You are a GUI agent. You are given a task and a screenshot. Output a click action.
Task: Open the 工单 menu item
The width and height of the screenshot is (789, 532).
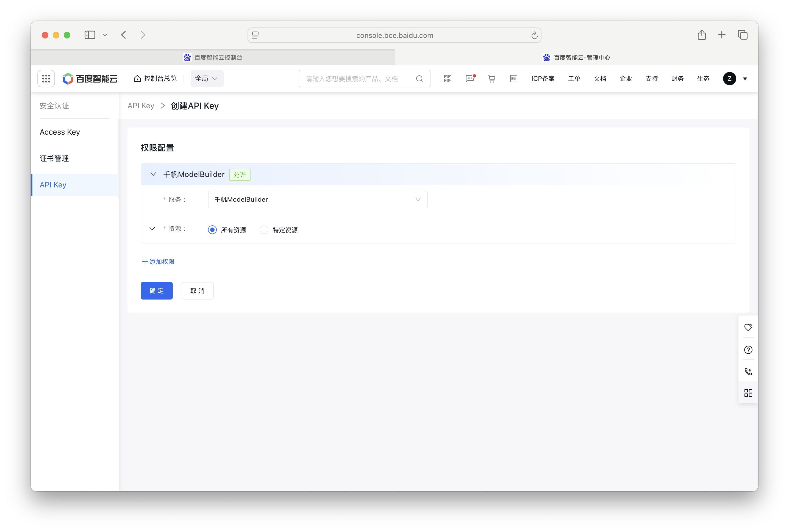tap(574, 78)
